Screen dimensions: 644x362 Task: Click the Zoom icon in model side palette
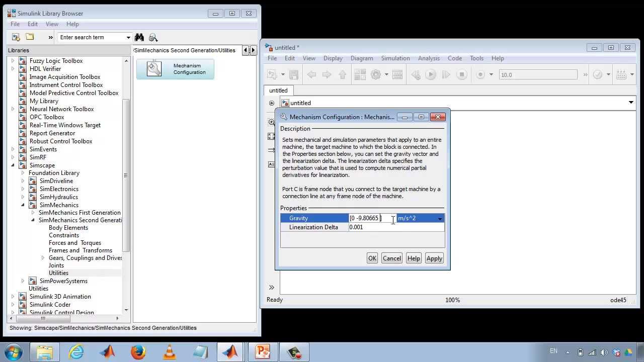271,122
